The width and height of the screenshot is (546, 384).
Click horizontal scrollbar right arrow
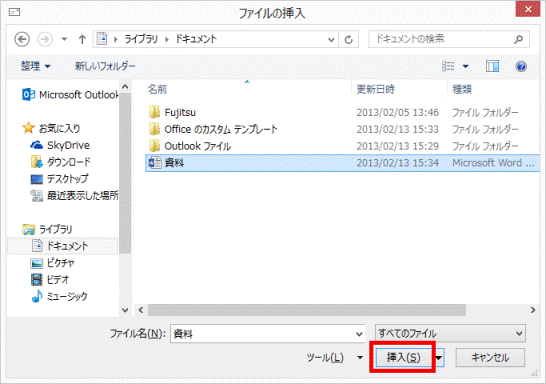533,310
